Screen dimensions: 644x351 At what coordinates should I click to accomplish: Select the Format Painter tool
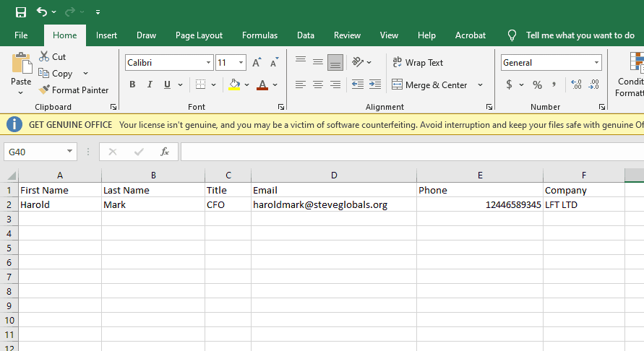point(73,90)
